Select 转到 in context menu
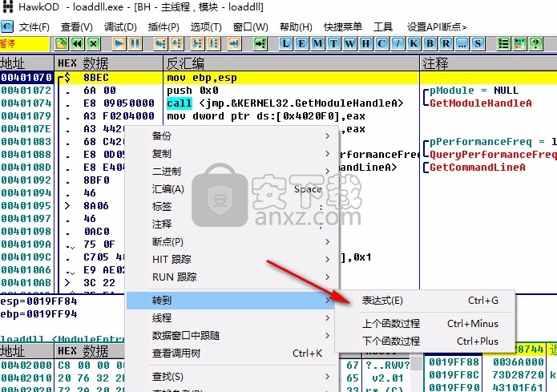The height and width of the screenshot is (392, 557). (x=231, y=301)
